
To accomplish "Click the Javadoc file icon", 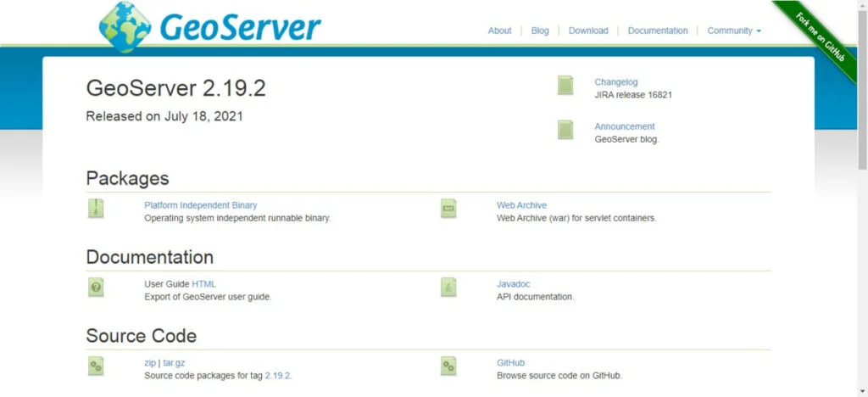I will click(x=448, y=288).
